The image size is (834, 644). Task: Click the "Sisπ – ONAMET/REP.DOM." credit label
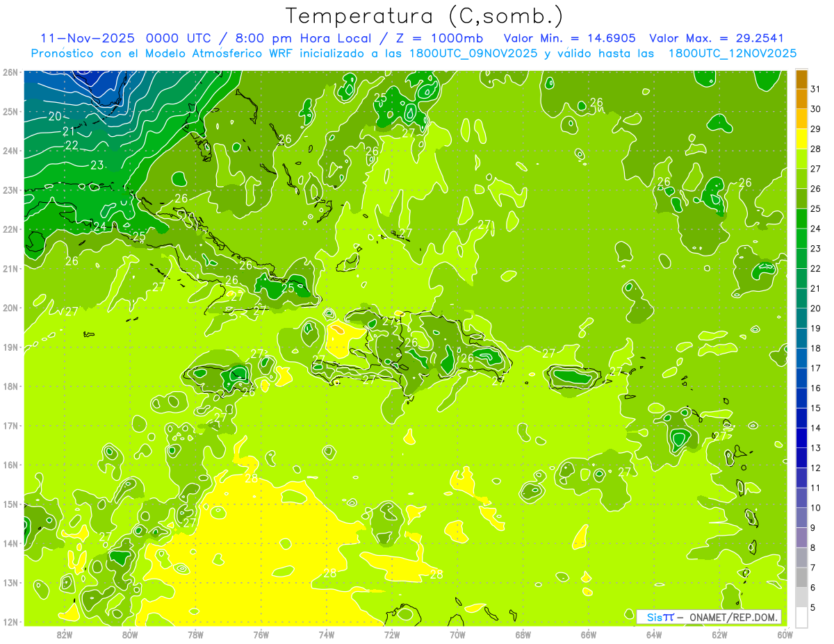pos(709,617)
